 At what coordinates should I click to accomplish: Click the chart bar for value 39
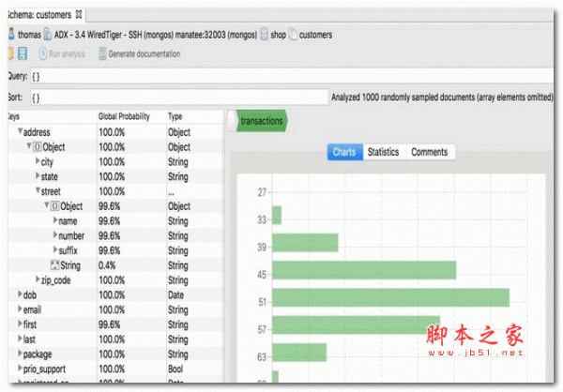(x=305, y=243)
